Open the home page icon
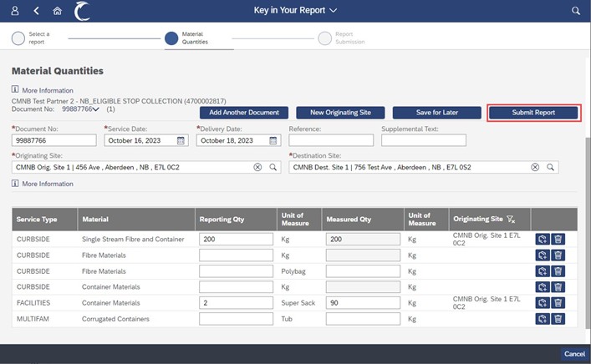 coord(57,11)
